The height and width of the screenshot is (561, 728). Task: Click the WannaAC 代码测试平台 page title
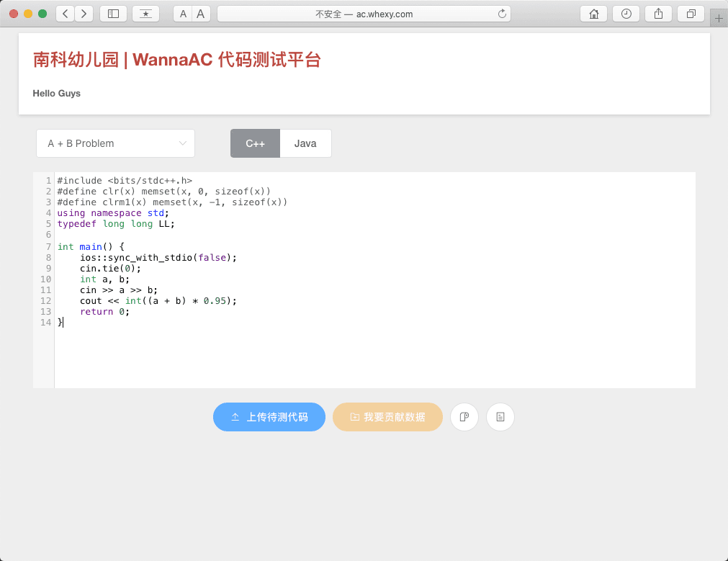point(176,60)
